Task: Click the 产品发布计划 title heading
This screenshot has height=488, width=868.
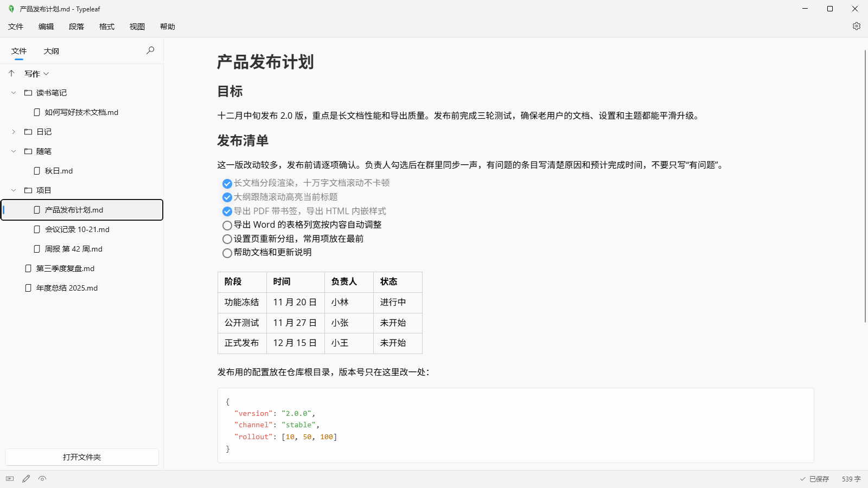Action: [265, 62]
